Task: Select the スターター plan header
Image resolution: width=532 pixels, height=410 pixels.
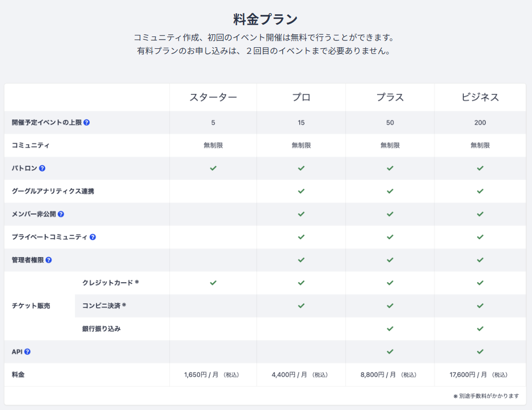Action: (213, 97)
